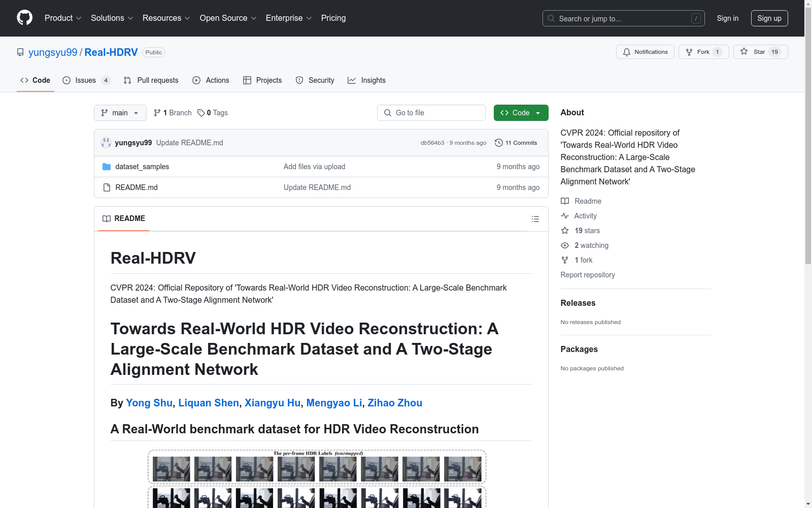This screenshot has height=508, width=812.
Task: Switch to the Issues tab
Action: click(x=86, y=80)
